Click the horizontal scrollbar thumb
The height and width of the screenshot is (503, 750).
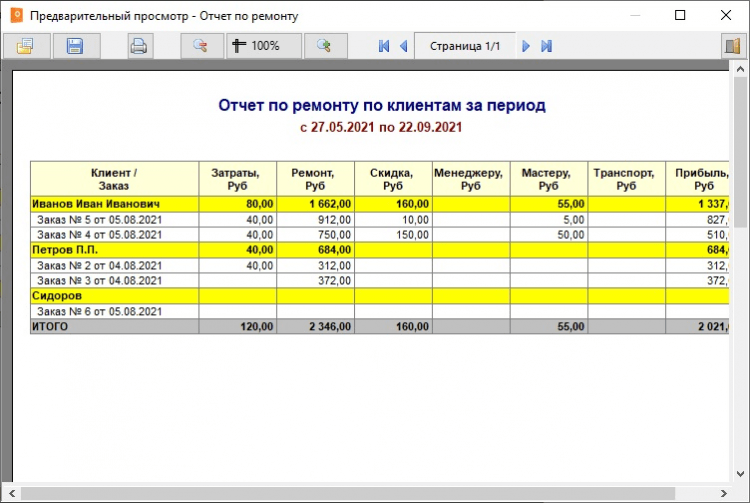coord(348,493)
